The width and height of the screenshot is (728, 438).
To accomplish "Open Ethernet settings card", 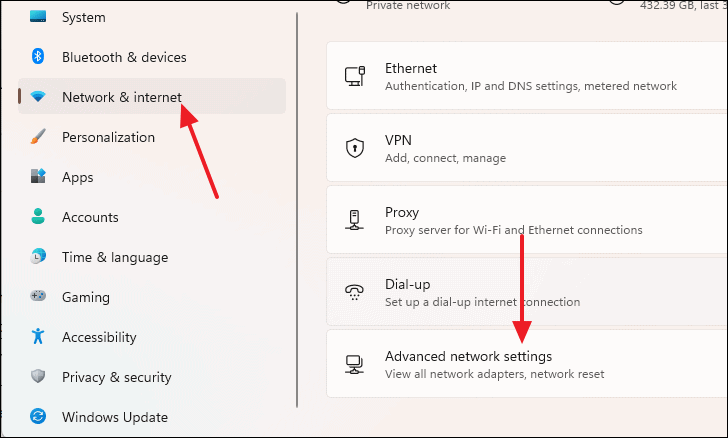I will [527, 76].
